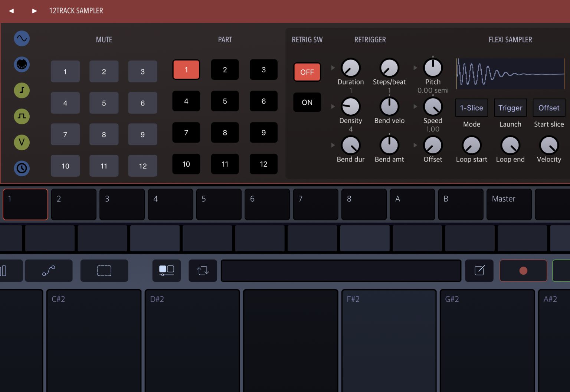Open the 1-Slice Mode selector
Image resolution: width=570 pixels, height=392 pixels.
coord(472,108)
